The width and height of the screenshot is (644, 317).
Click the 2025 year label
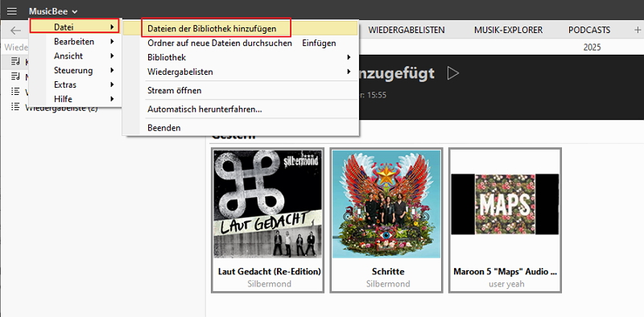[x=592, y=47]
